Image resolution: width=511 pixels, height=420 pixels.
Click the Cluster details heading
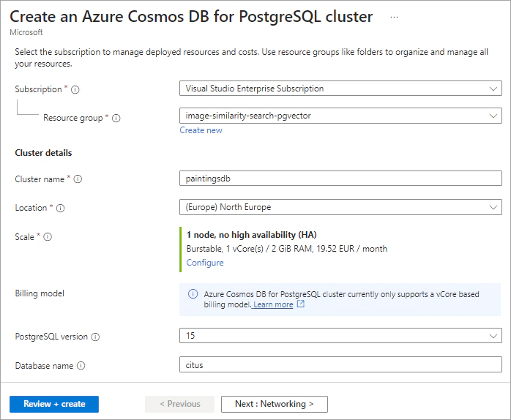[43, 153]
